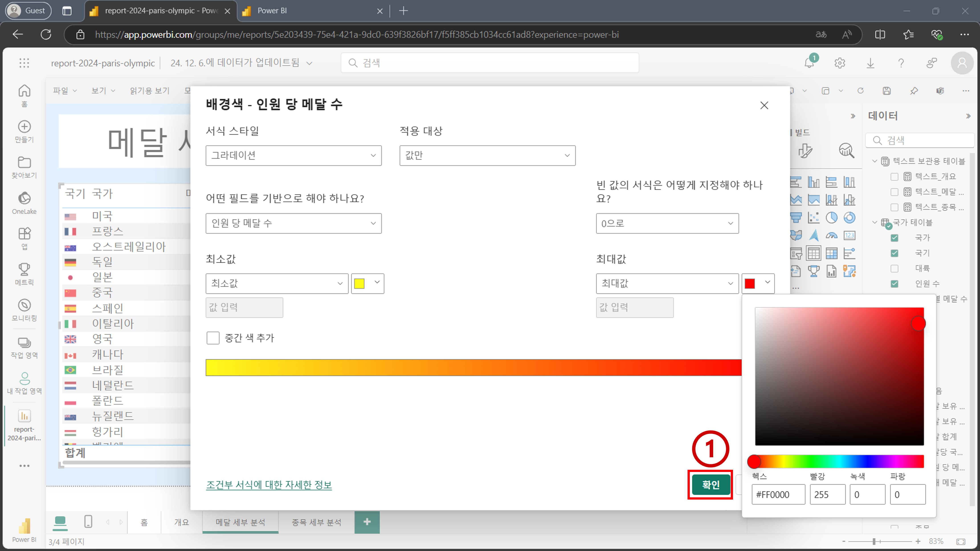
Task: Check the 중간 색 추가 checkbox
Action: pyautogui.click(x=213, y=338)
